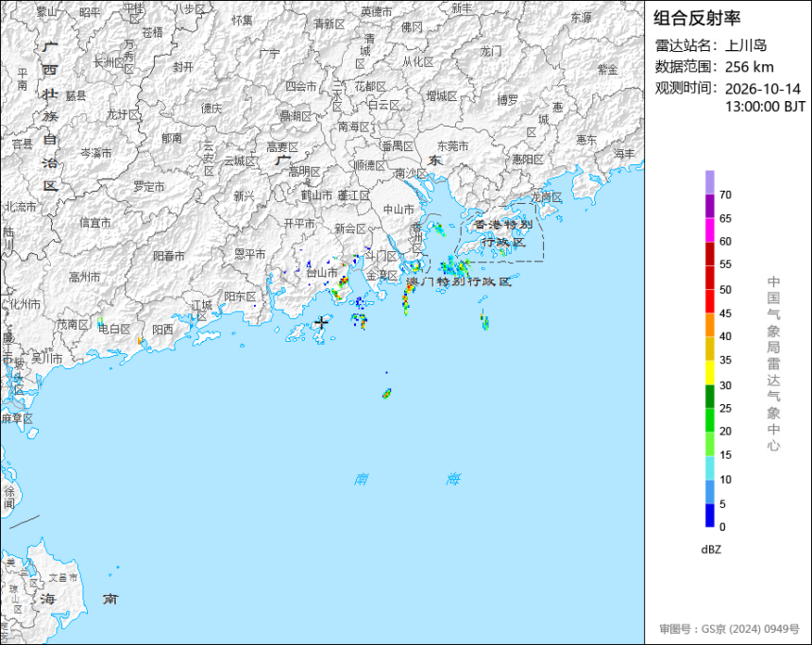Select the 四会市 map label
The image size is (812, 645).
[x=301, y=86]
